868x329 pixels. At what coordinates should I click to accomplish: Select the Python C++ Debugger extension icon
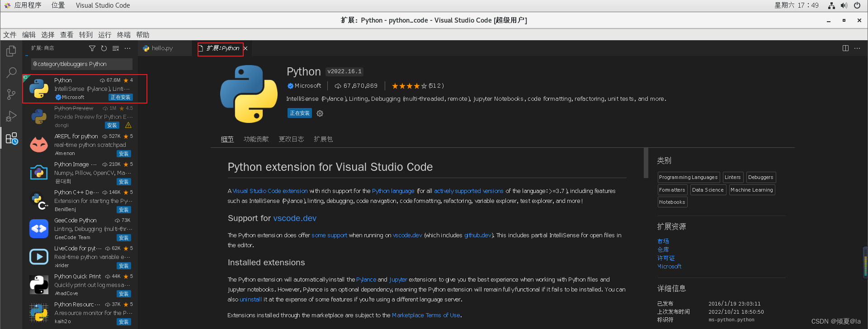[x=39, y=201]
